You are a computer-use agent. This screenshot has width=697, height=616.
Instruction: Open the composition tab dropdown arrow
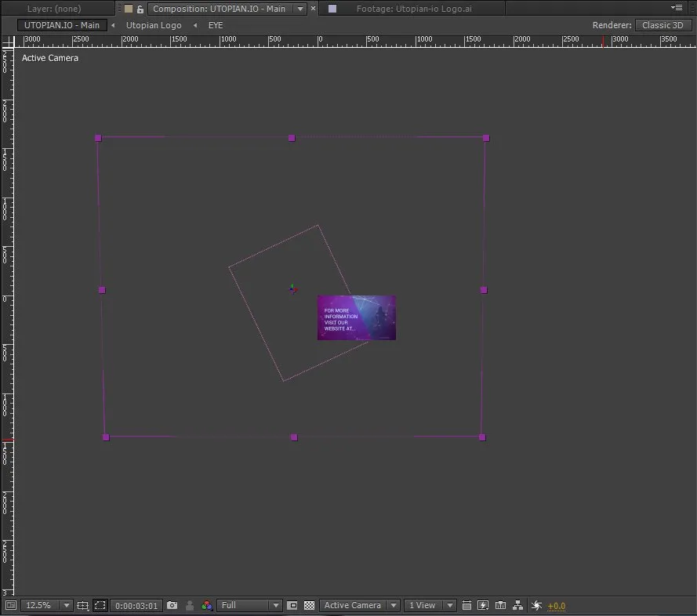point(300,9)
